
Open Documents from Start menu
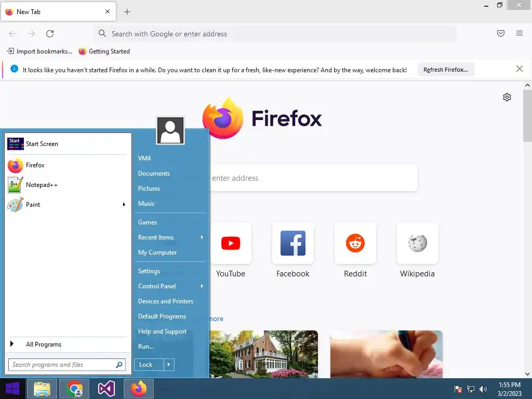click(x=154, y=174)
